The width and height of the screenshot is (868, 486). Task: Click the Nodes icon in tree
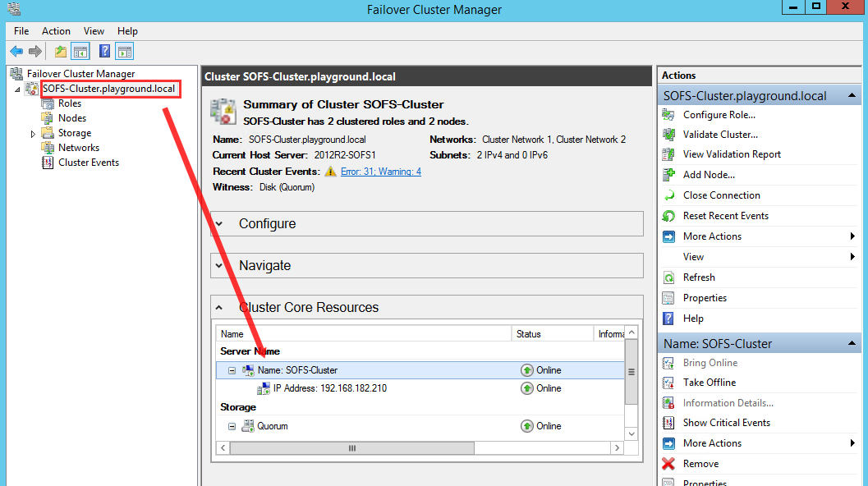48,118
